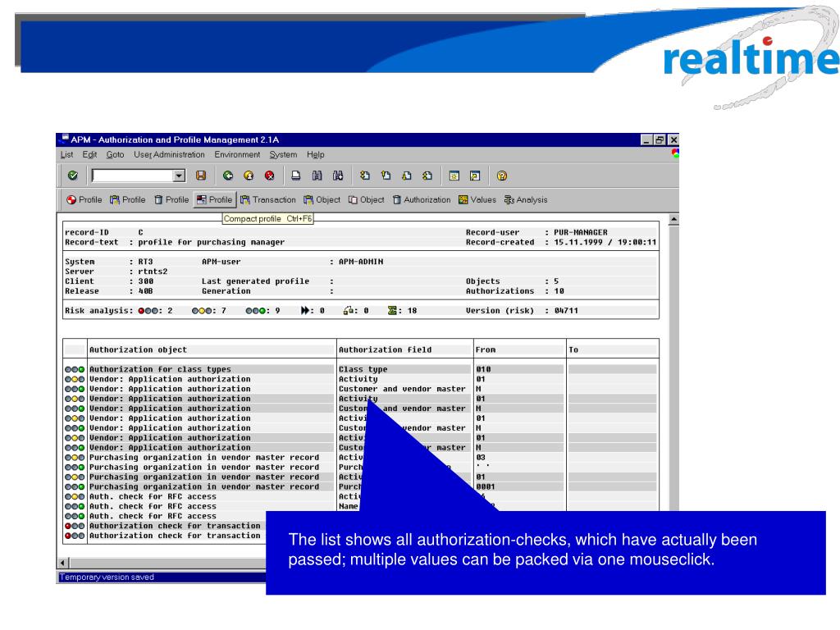Click the 'Temporary version saved' status message
Viewport: 840px width, 630px height.
point(107,577)
